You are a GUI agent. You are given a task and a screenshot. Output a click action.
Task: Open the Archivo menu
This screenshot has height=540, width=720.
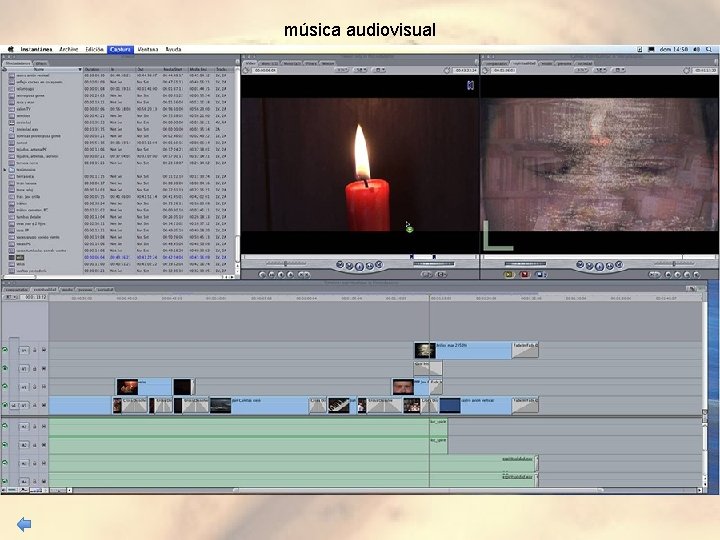[69, 49]
